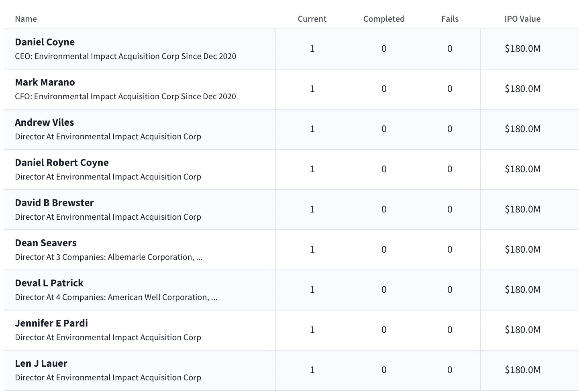The width and height of the screenshot is (579, 392).
Task: Click the Name column header
Action: point(26,19)
